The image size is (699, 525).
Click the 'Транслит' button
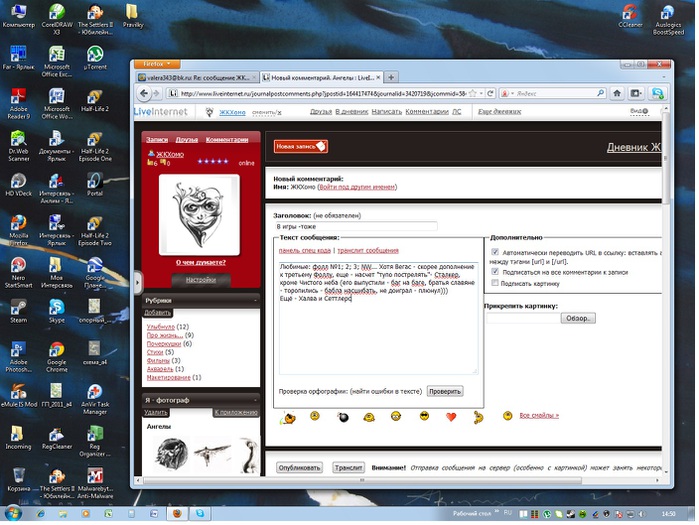(x=349, y=468)
